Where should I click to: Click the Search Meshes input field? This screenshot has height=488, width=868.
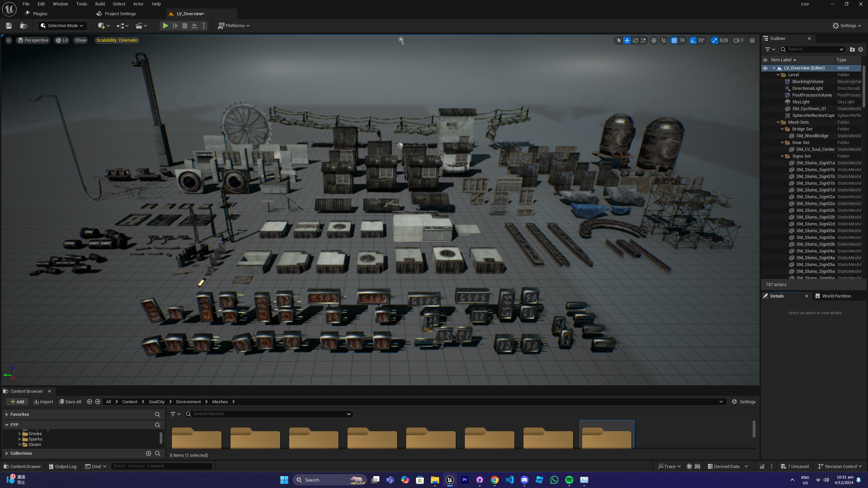tap(268, 414)
